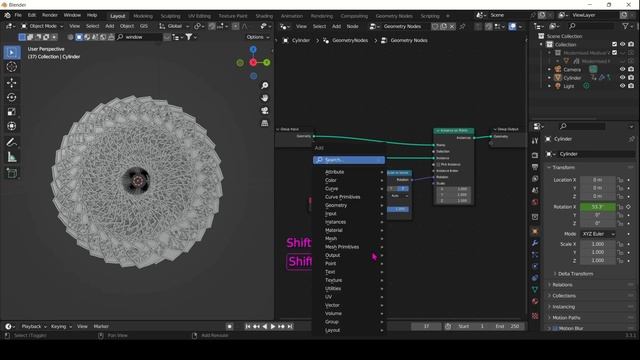640x360 pixels.
Task: Toggle Pick Instance checkbox on node
Action: click(438, 164)
